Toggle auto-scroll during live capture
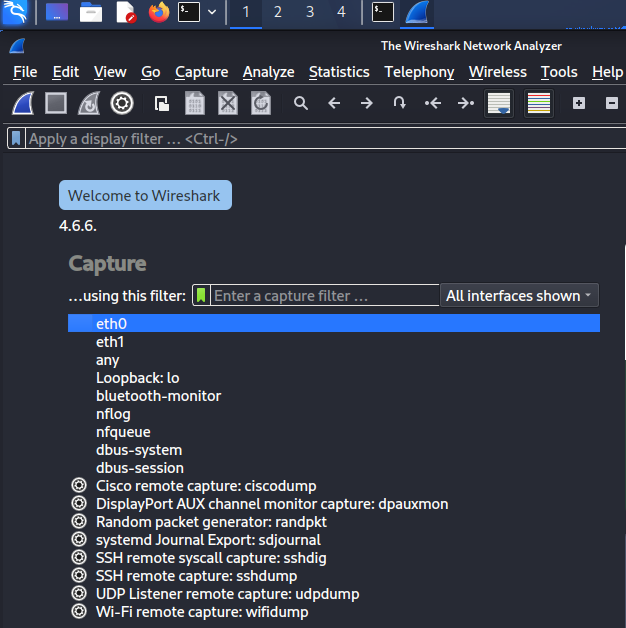This screenshot has width=626, height=628. pyautogui.click(x=499, y=103)
